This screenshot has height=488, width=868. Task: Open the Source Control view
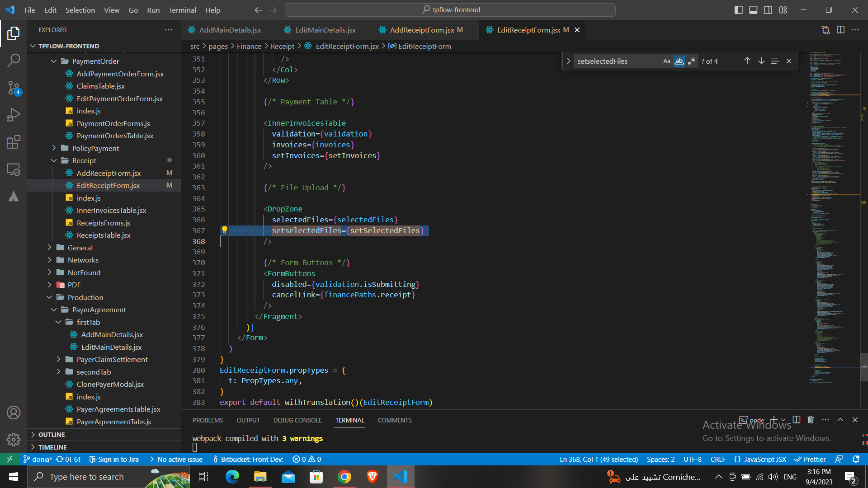point(14,88)
